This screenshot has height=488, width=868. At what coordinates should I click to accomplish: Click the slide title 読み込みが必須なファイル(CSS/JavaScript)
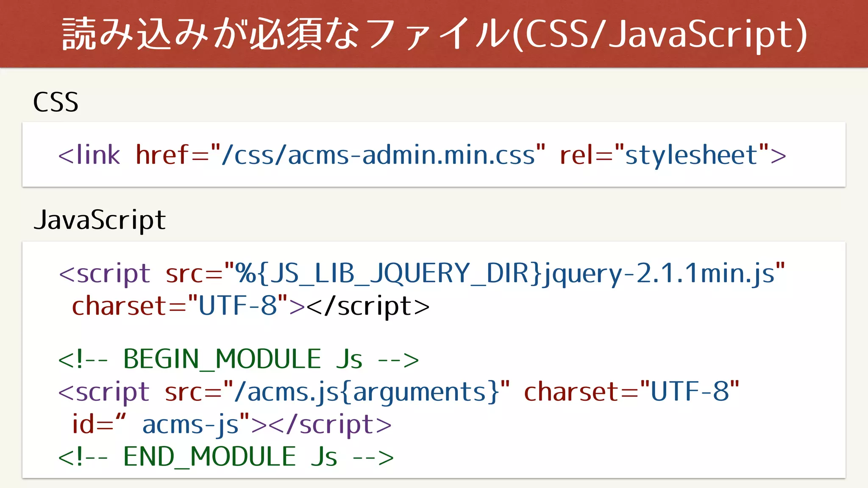pos(434,35)
